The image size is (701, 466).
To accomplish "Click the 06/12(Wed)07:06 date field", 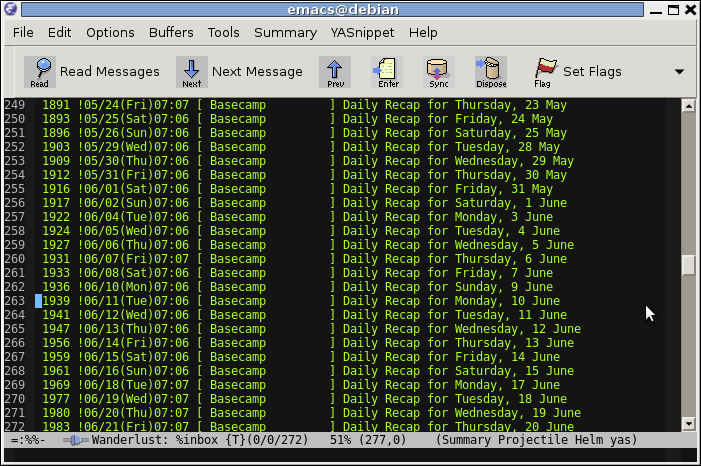I will [x=136, y=315].
